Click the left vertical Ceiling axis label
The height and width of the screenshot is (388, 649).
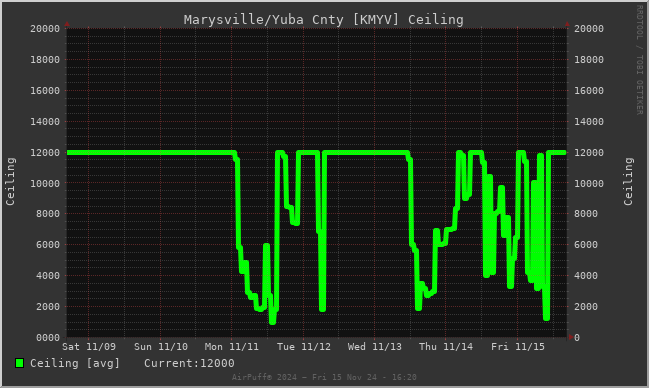point(10,181)
